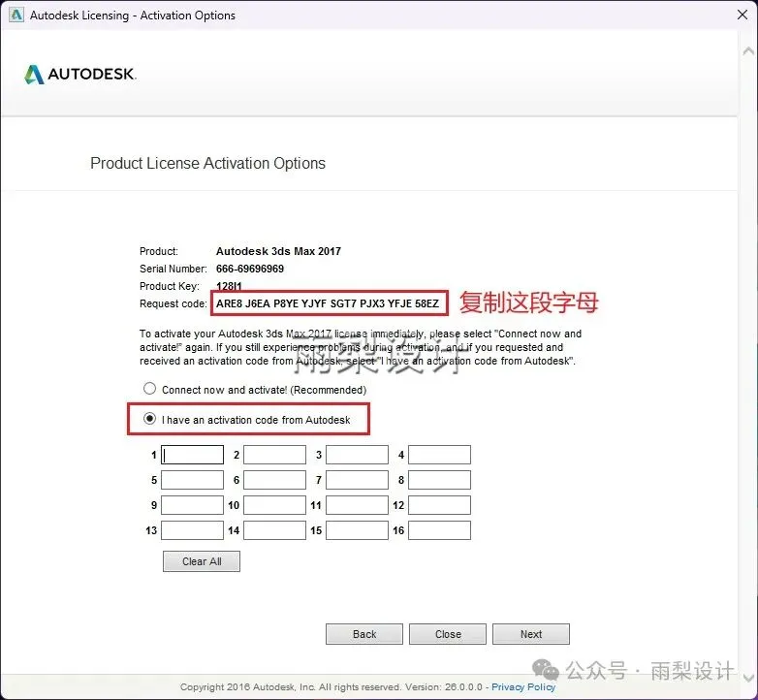Select "I have an activation code from Autodesk"

pyautogui.click(x=150, y=419)
